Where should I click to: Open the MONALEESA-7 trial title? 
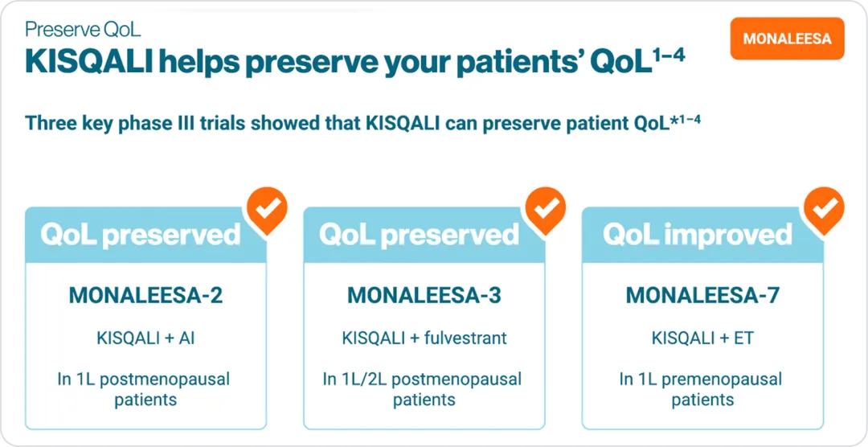point(702,296)
